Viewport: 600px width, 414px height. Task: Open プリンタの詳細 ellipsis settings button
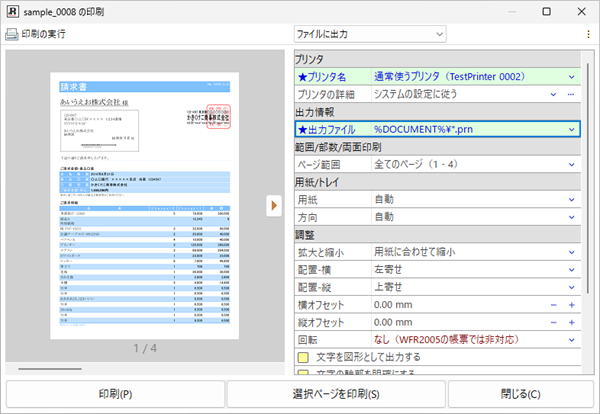pyautogui.click(x=571, y=95)
